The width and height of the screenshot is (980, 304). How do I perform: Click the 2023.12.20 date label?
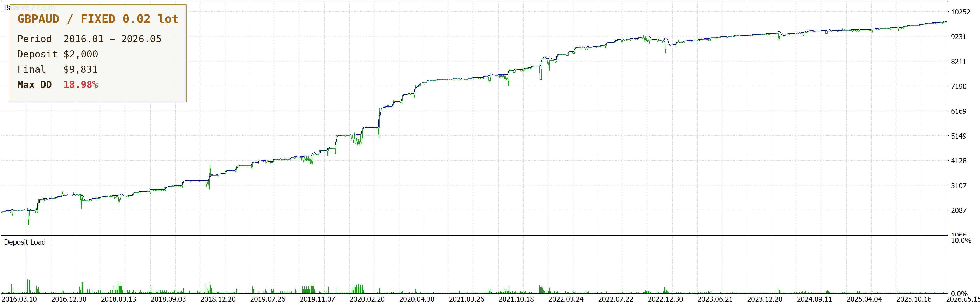pos(765,299)
